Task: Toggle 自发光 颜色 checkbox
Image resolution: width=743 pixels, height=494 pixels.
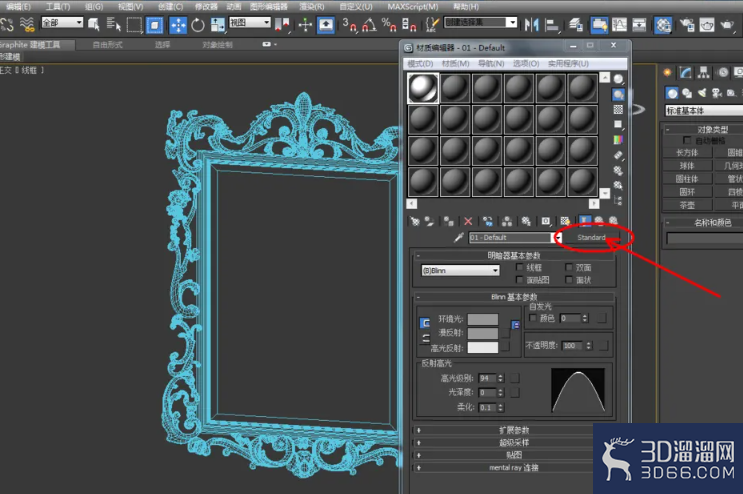Action: click(x=533, y=318)
